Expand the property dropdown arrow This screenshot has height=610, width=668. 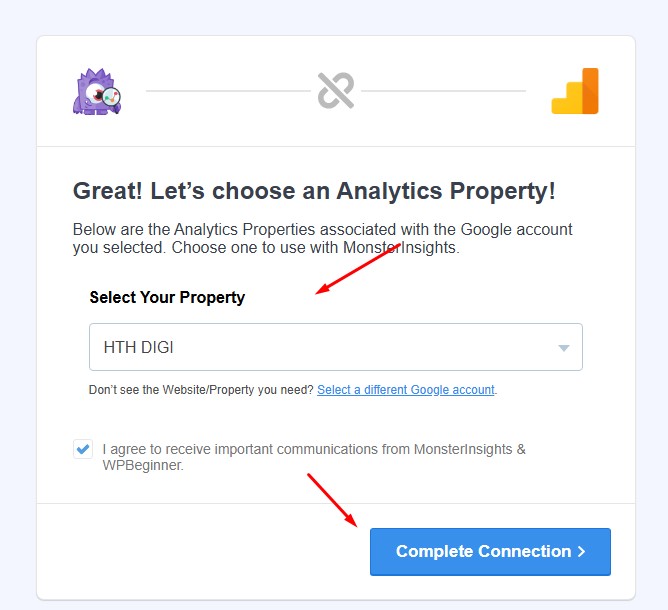[x=564, y=348]
